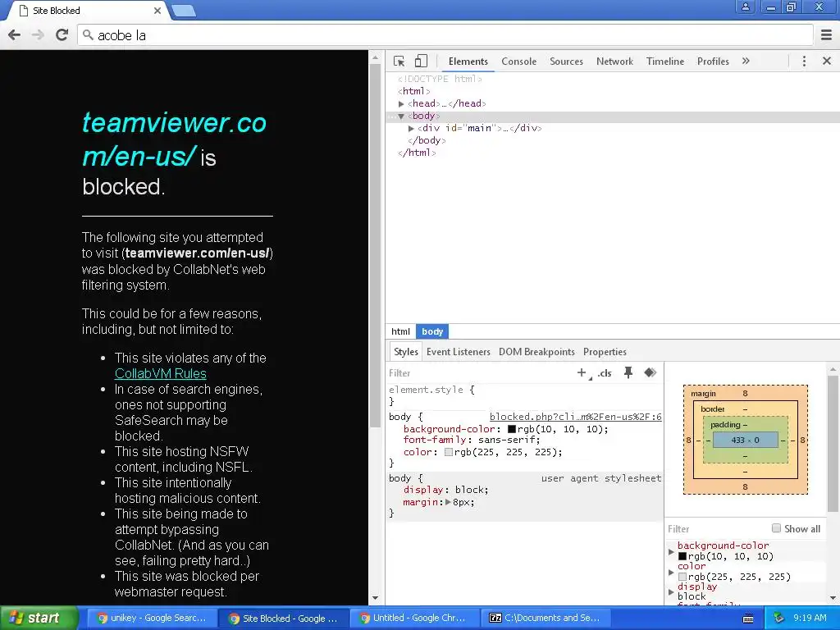Screen dimensions: 840x630
Task: Expand computed background-color property
Action: (x=671, y=551)
